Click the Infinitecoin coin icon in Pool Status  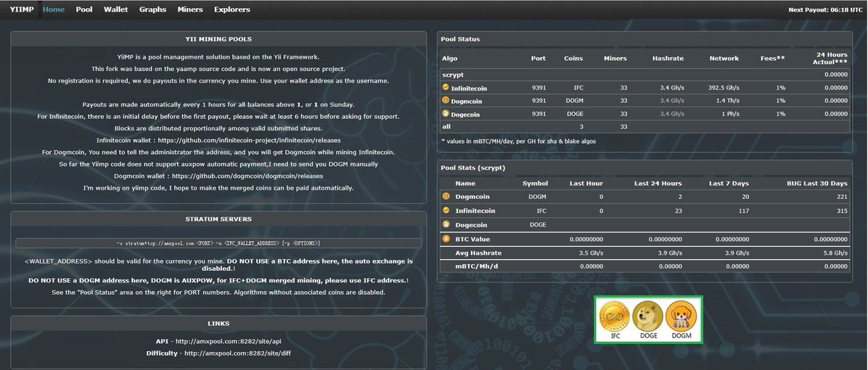pos(446,88)
